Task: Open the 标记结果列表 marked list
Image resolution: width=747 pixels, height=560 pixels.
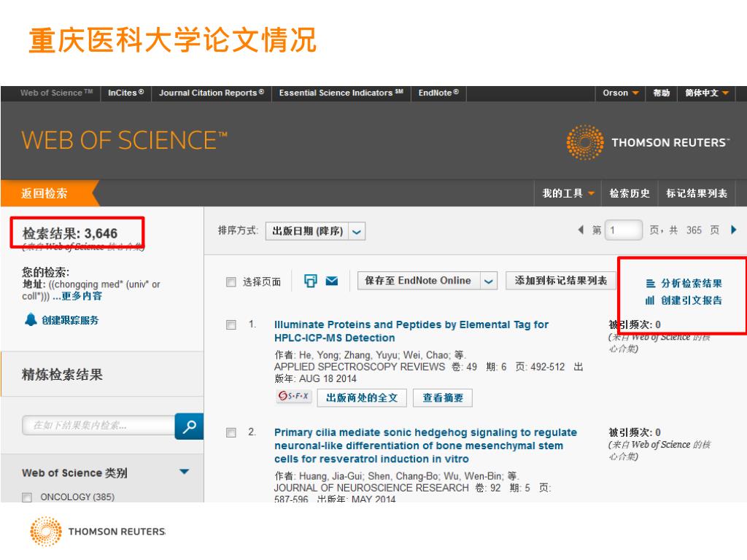Action: 697,193
